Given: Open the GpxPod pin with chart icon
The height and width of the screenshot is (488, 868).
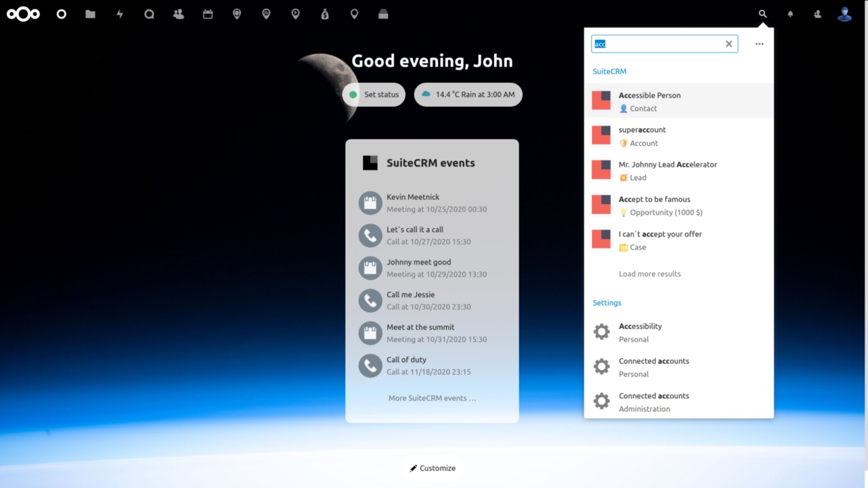Looking at the screenshot, I should 266,14.
